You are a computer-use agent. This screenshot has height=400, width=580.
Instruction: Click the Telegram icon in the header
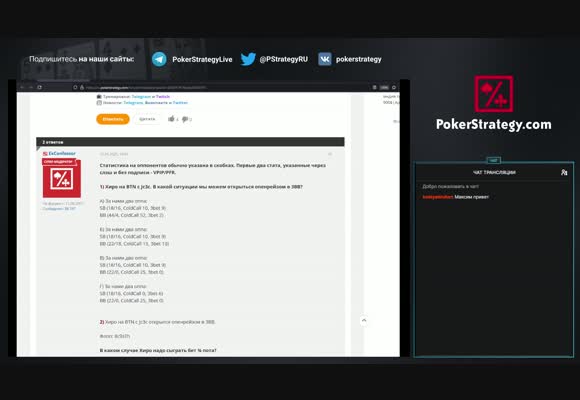click(x=159, y=59)
